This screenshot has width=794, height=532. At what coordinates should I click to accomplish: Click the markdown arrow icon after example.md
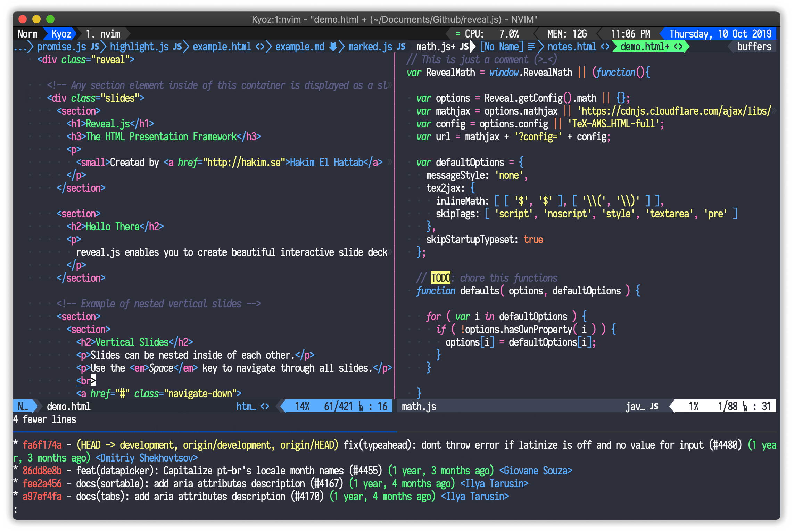tap(333, 47)
